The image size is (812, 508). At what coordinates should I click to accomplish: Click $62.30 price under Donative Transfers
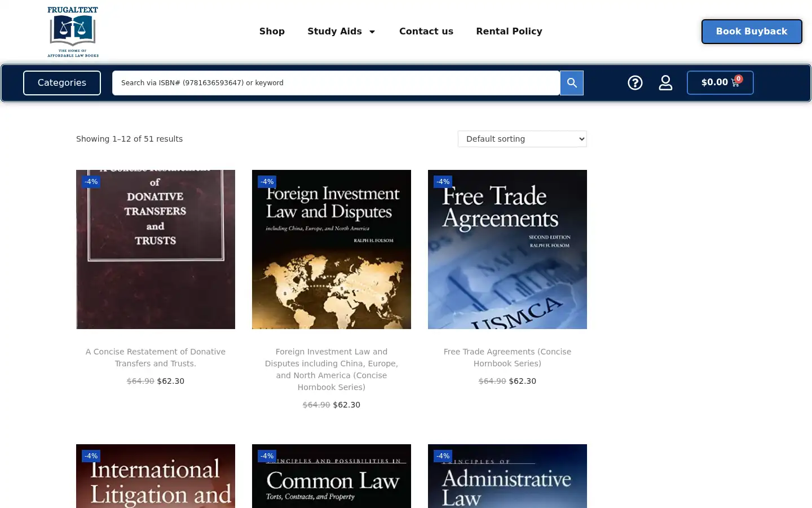(x=171, y=381)
